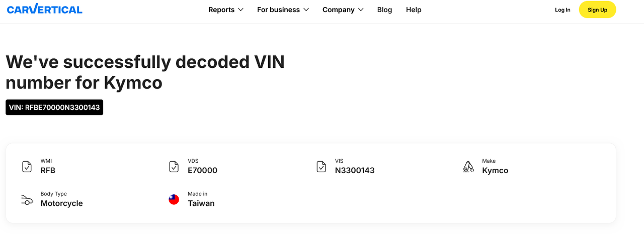Click the yellow Sign Up button

coord(597,10)
